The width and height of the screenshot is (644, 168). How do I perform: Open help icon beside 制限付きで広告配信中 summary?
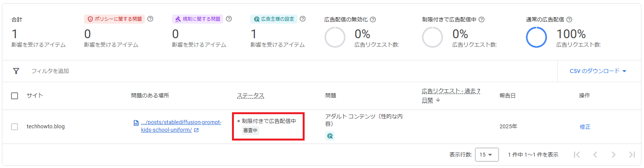click(482, 19)
